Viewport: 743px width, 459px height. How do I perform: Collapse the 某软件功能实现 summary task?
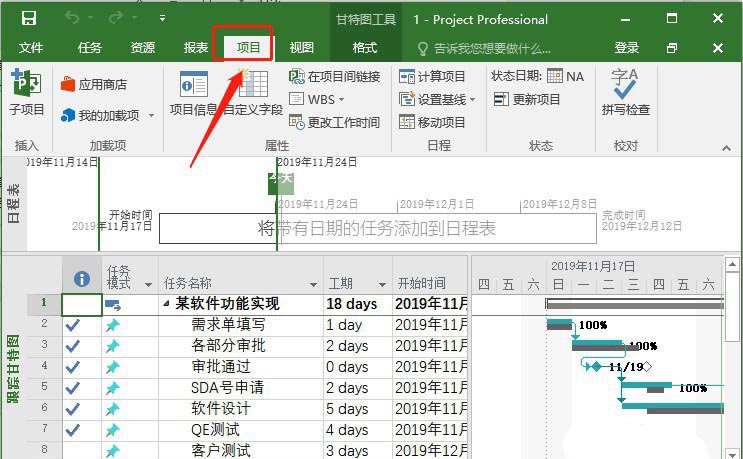tap(166, 304)
